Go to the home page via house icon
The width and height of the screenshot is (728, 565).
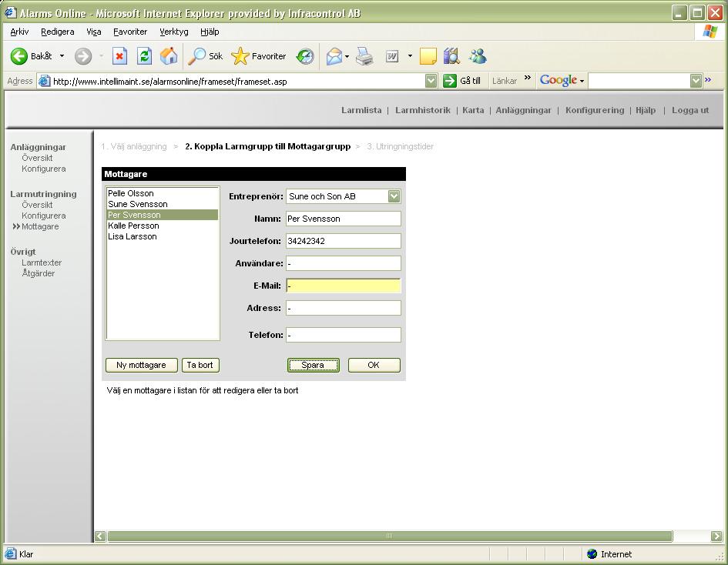pos(169,56)
